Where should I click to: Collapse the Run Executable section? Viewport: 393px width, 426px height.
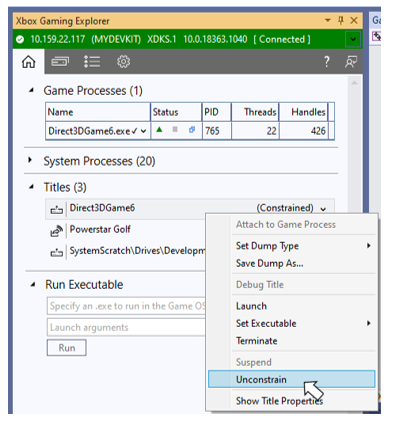pyautogui.click(x=33, y=285)
